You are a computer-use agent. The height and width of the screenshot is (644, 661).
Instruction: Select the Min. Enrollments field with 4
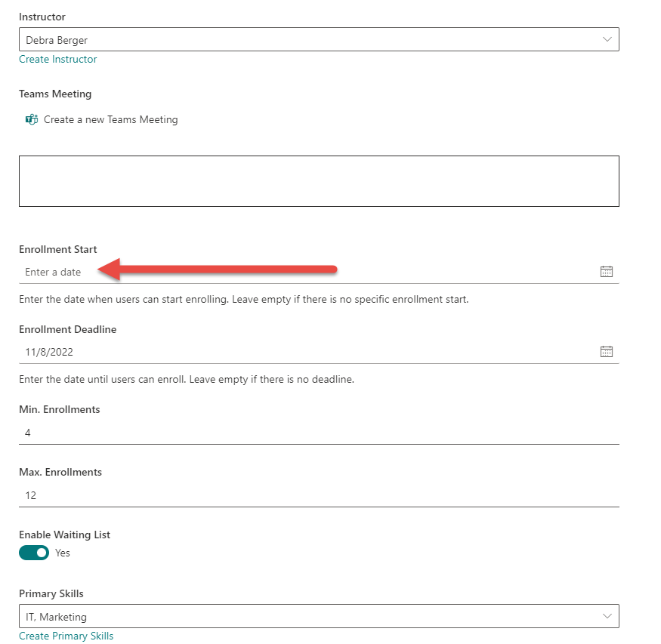click(x=302, y=433)
